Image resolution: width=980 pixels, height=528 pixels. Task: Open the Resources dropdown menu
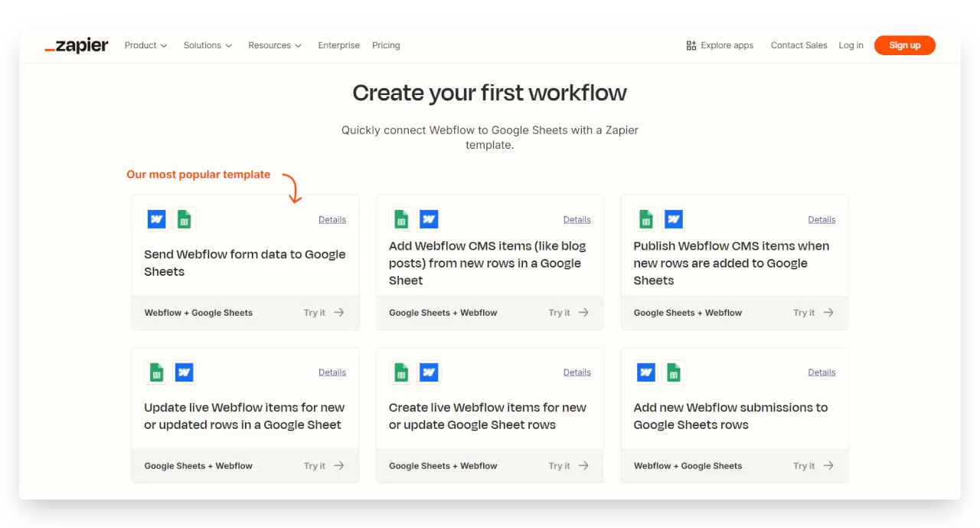coord(275,45)
